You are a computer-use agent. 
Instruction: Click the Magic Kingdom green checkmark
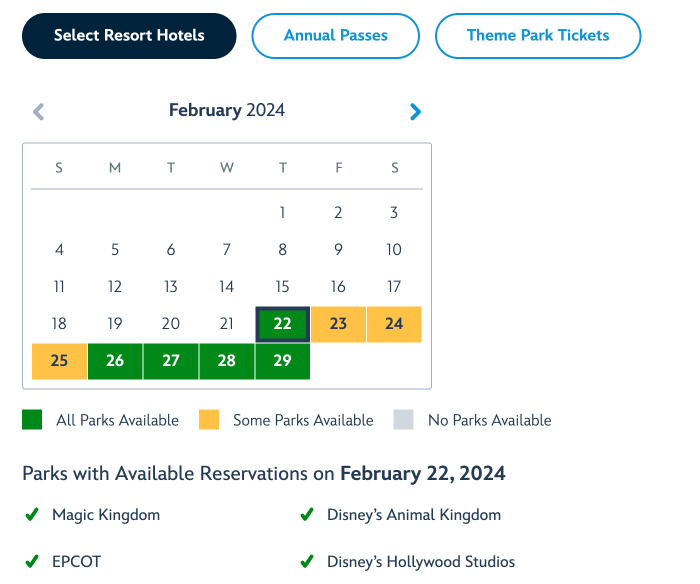tap(32, 516)
